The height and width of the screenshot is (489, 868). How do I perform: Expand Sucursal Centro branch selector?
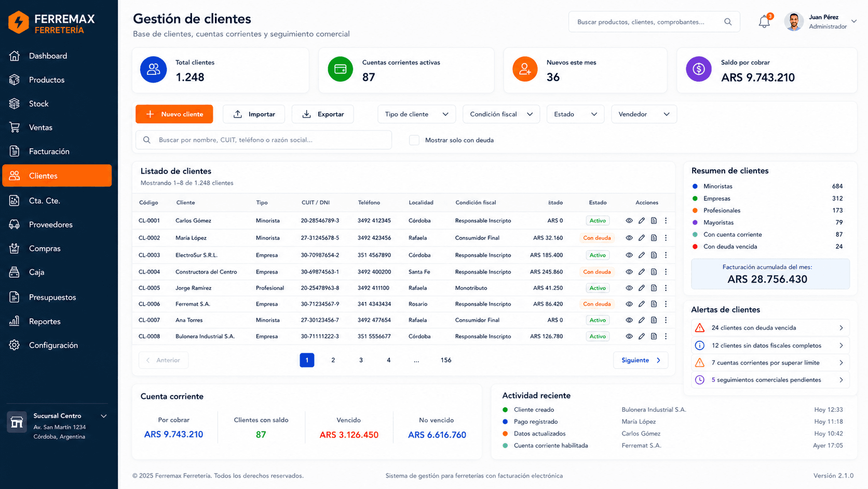[104, 416]
